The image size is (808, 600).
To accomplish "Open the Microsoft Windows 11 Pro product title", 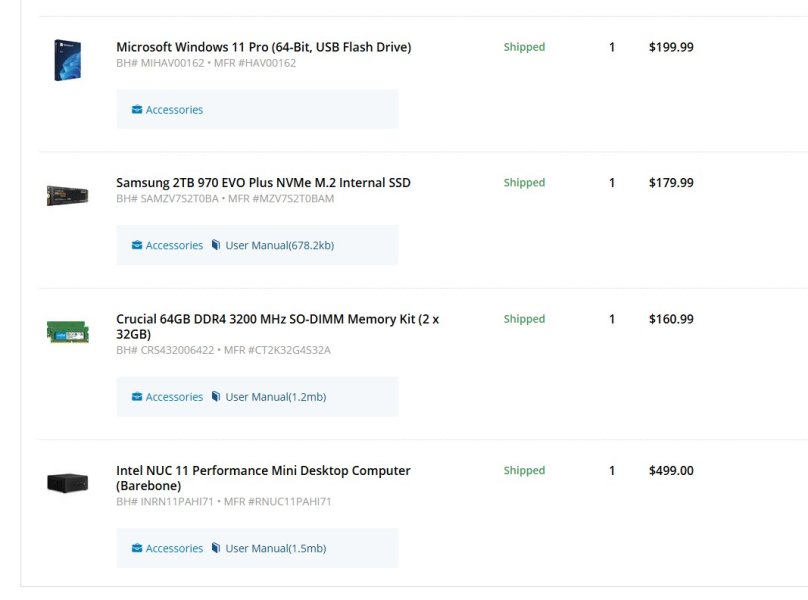I will coord(263,47).
